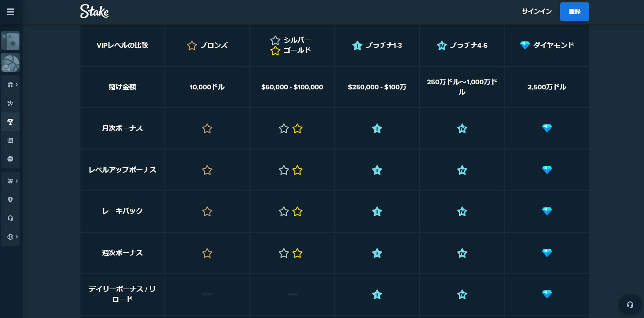Select the 月次ボーナス row label
Viewport: 644px width, 318px height.
coord(122,128)
